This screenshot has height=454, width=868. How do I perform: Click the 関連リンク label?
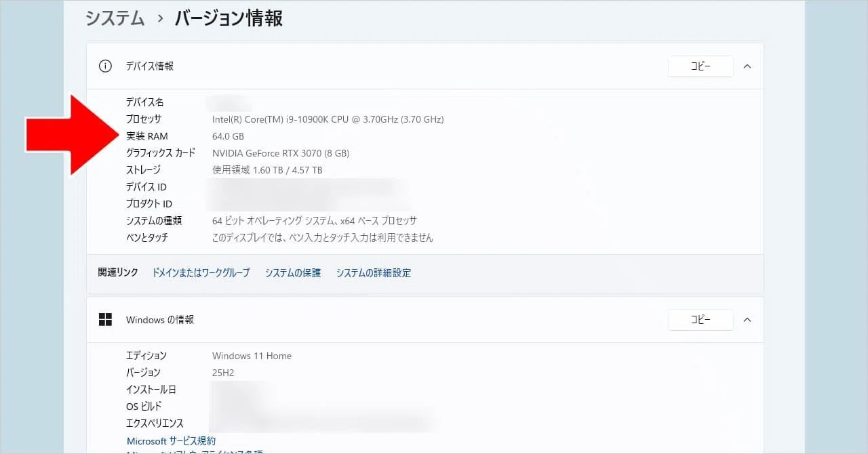(x=118, y=272)
